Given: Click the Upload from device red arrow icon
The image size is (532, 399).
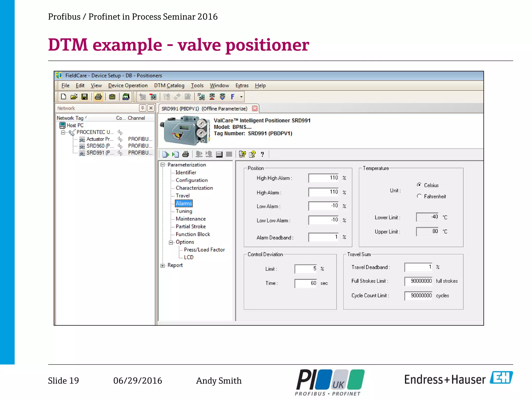Looking at the screenshot, I should tap(212, 97).
